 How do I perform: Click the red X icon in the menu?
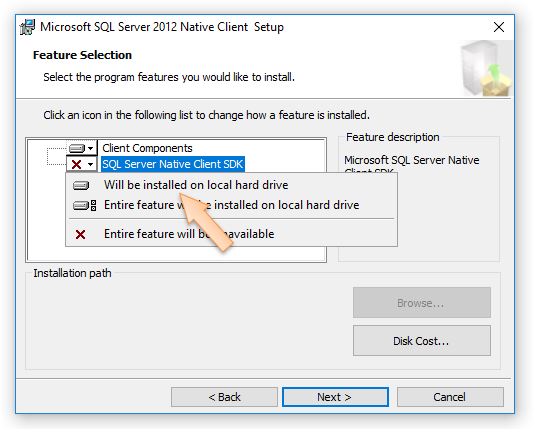81,234
